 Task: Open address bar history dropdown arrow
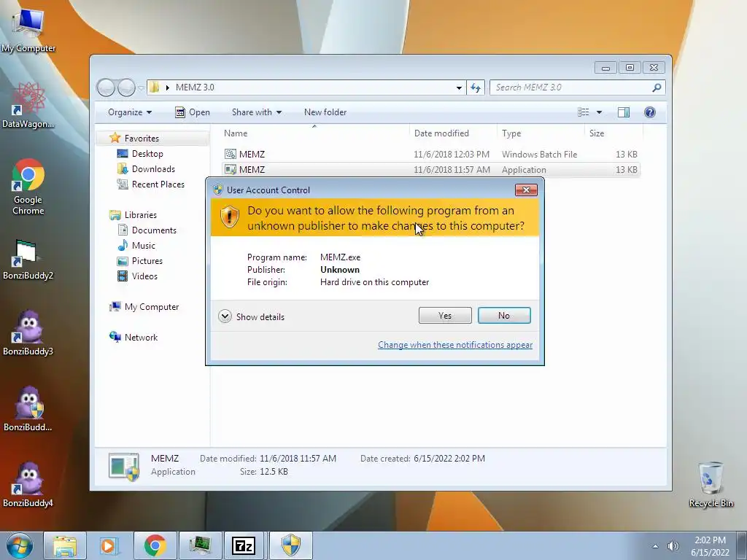coord(459,87)
